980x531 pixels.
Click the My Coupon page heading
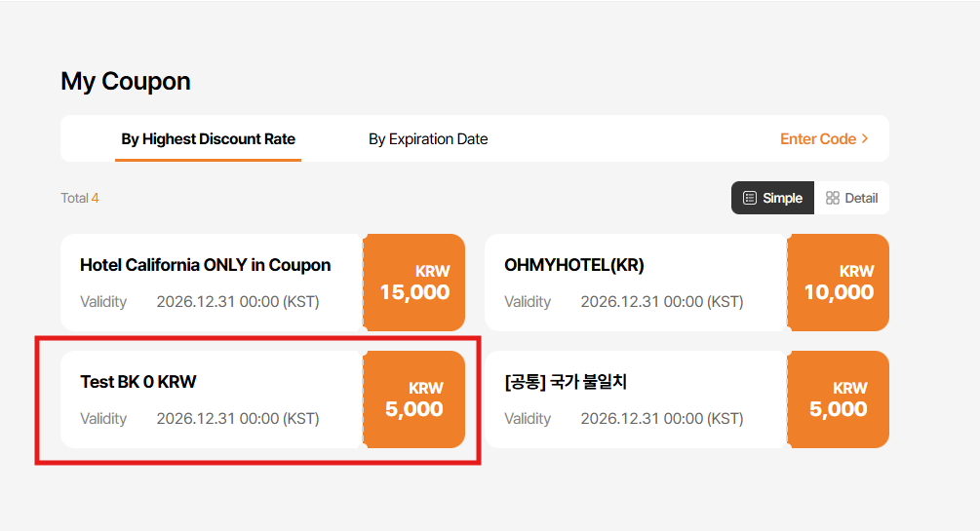(126, 81)
